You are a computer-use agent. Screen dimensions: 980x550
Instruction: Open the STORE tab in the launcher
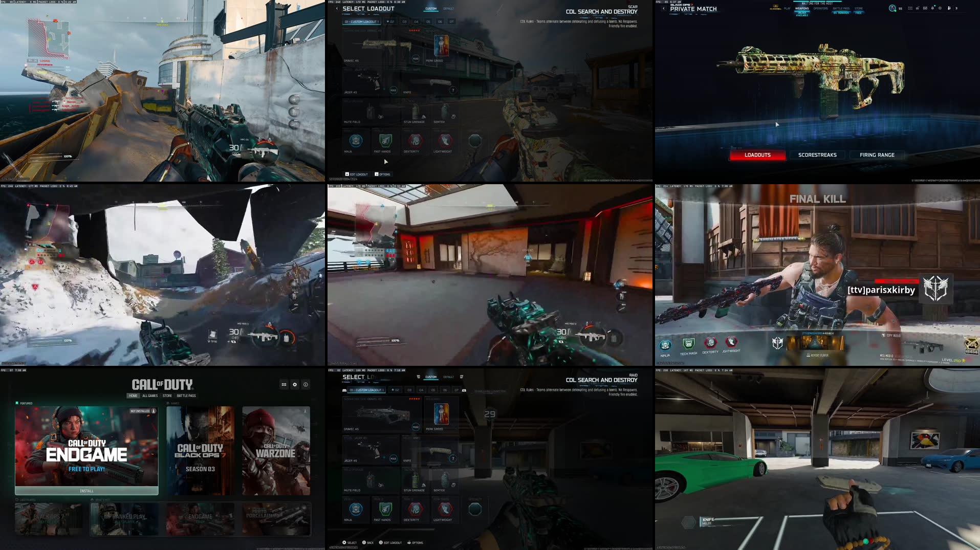167,395
